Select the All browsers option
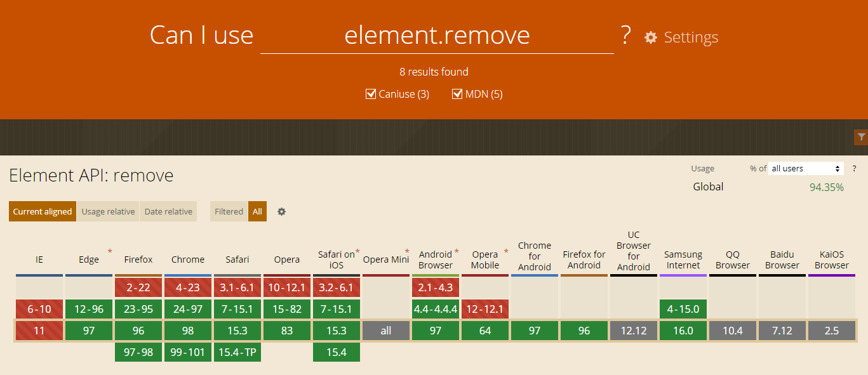The width and height of the screenshot is (868, 375). pyautogui.click(x=257, y=211)
